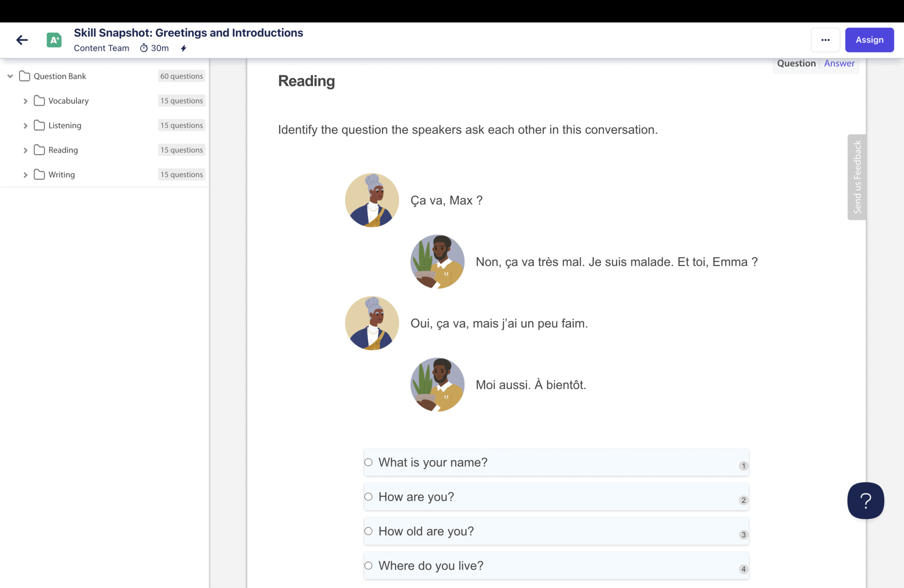Choose the "How old are you?" option
Screen dimensions: 904x588
click(x=369, y=531)
